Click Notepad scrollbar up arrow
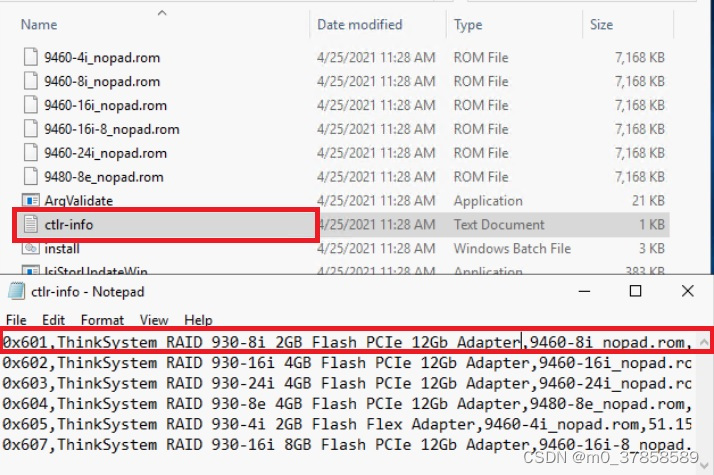The image size is (714, 475). [704, 341]
